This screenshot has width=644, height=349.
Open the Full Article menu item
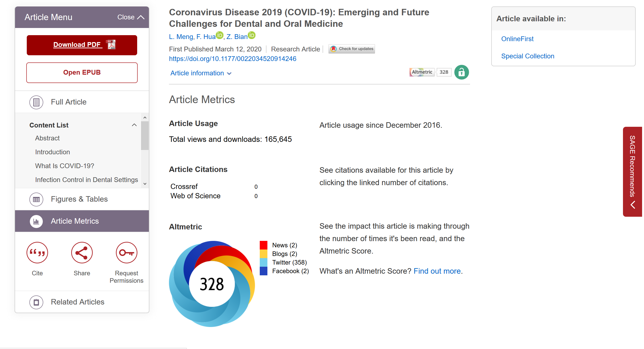(x=82, y=102)
